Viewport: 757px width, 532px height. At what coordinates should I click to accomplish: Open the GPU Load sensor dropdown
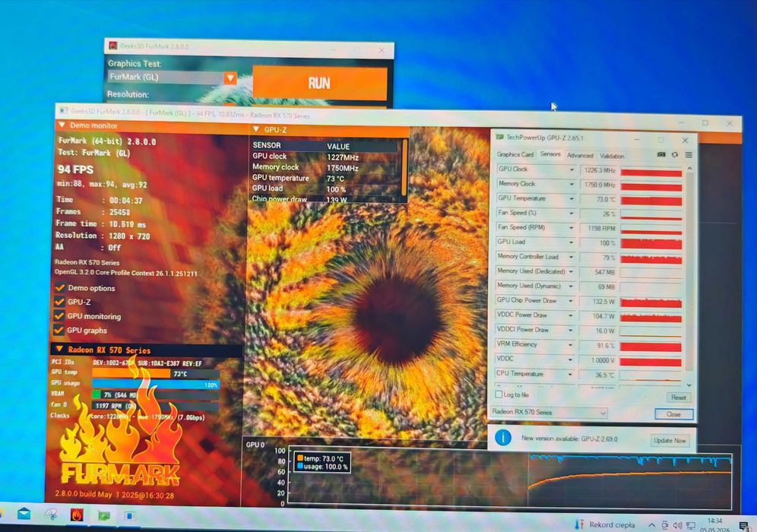572,242
